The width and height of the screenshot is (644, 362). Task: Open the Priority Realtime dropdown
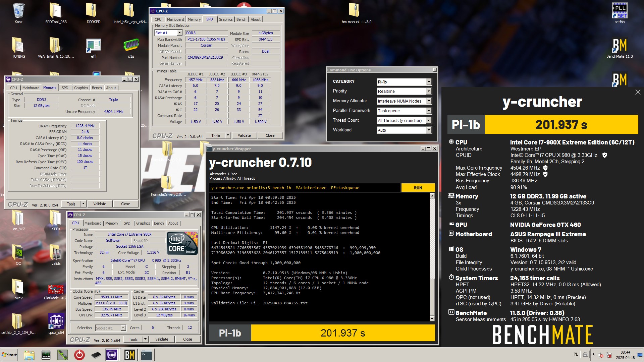click(x=429, y=92)
